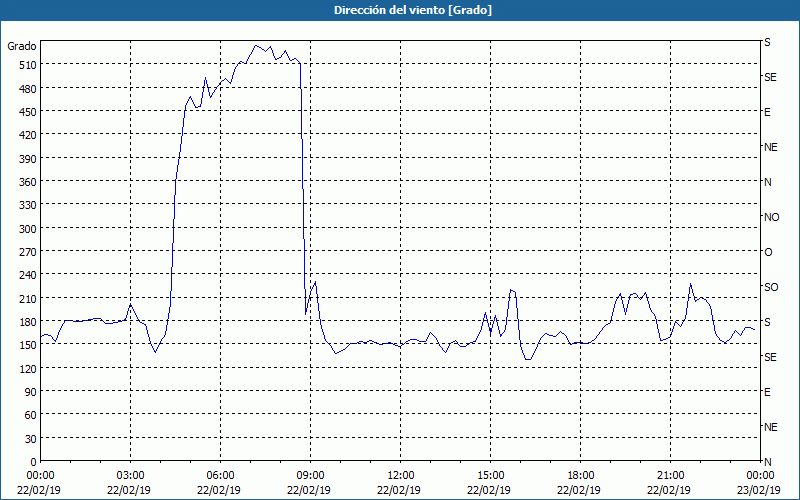Select the 180 y-axis value
800x500 pixels.
tap(29, 322)
